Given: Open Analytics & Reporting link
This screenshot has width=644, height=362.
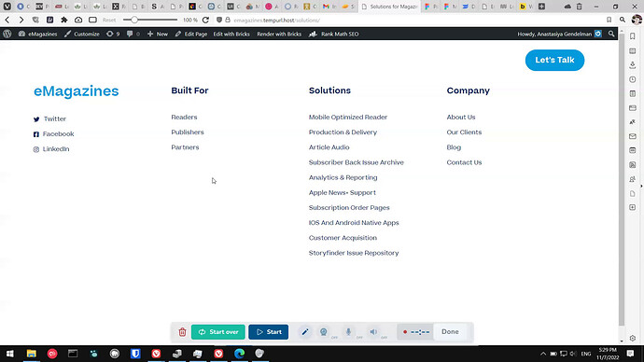Looking at the screenshot, I should click(343, 177).
